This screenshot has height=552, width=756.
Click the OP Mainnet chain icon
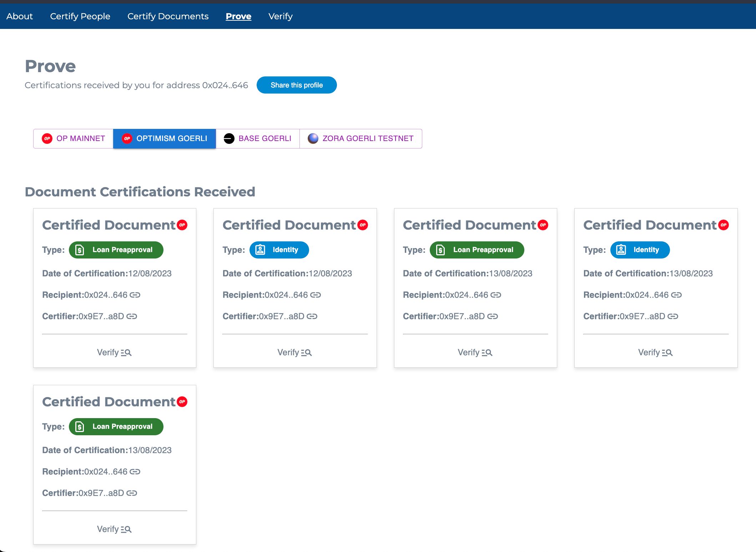pyautogui.click(x=46, y=139)
